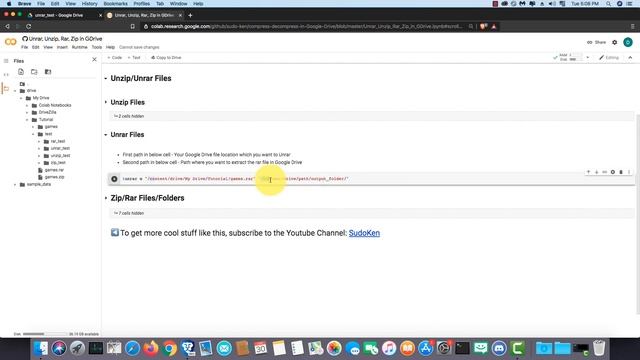The height and width of the screenshot is (360, 640).
Task: Click Copy to Drive
Action: pos(166,58)
